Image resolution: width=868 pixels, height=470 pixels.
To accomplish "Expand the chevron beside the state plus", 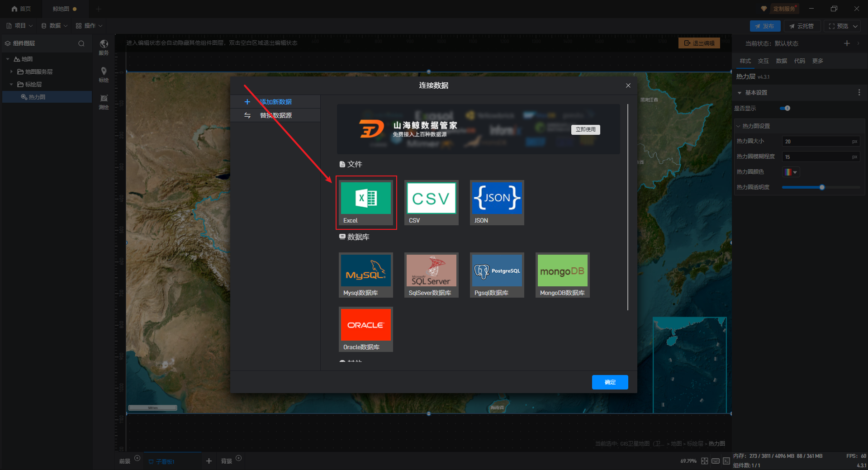I will click(858, 43).
